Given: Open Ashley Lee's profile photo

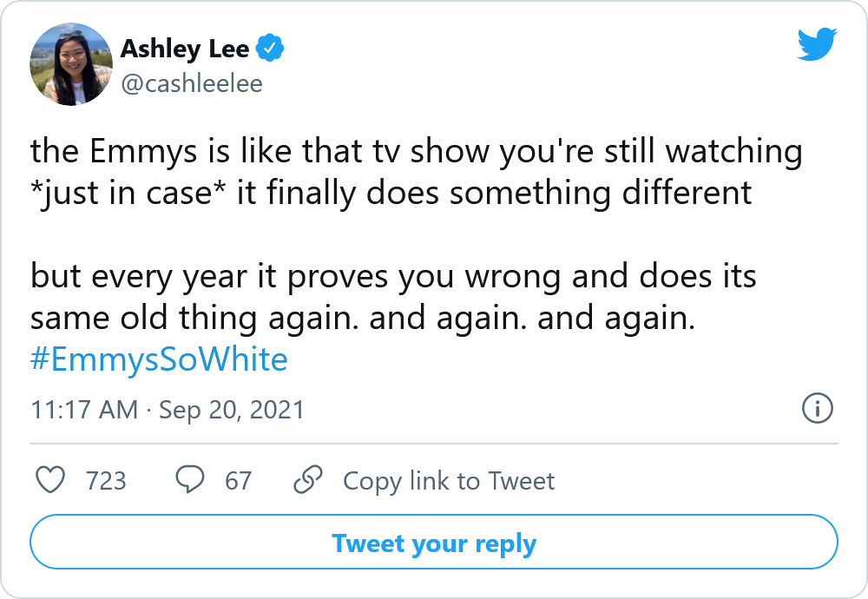Looking at the screenshot, I should 71,64.
